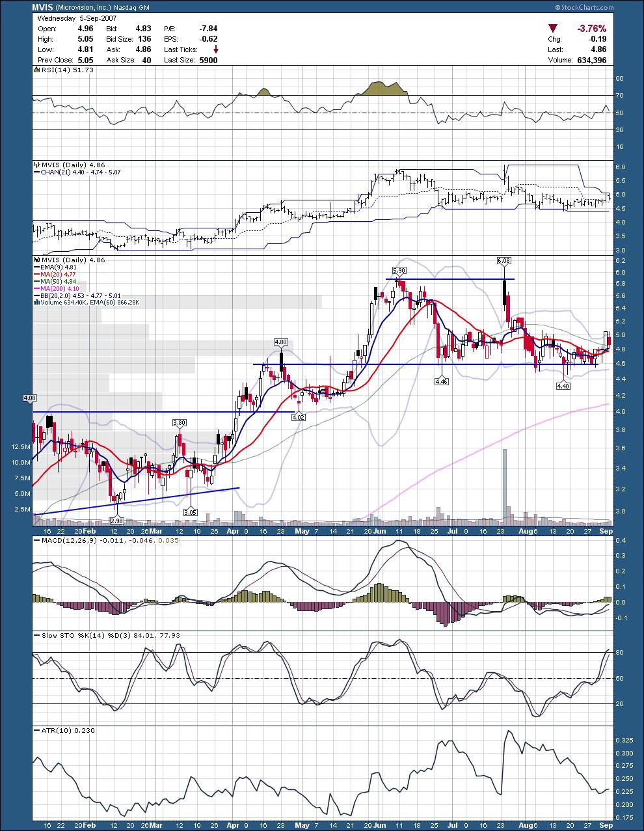This screenshot has height=831, width=644.
Task: Click the 4.80 April high price tag
Action: (x=280, y=342)
